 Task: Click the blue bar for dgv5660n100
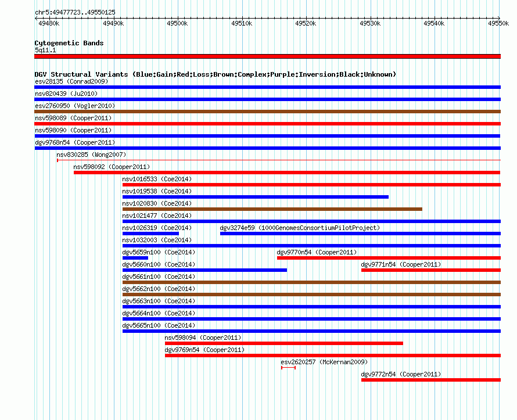[204, 270]
